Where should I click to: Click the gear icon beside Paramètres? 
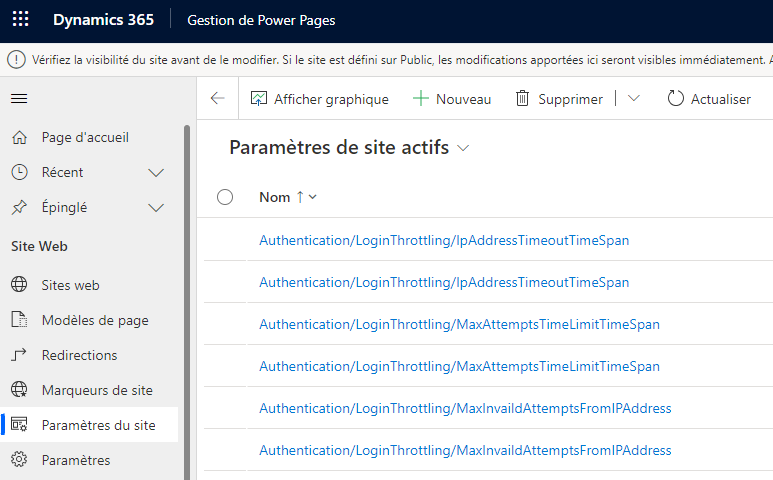pyautogui.click(x=19, y=459)
